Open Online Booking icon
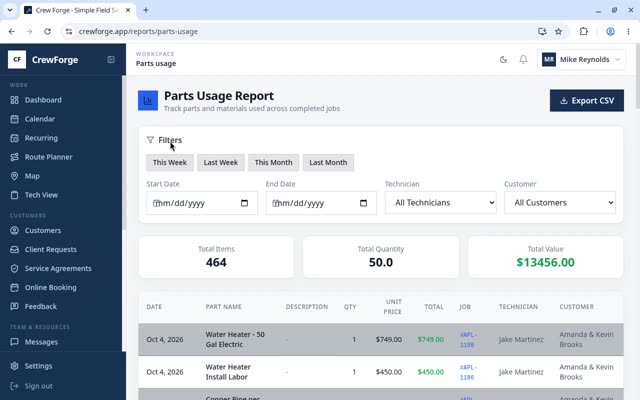 click(x=14, y=287)
